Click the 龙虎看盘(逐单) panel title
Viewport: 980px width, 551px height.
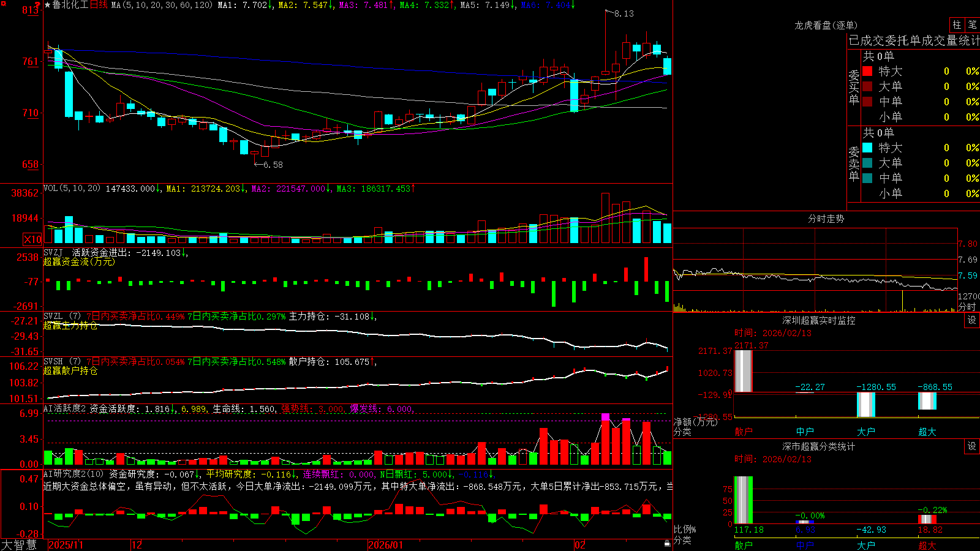pos(826,25)
